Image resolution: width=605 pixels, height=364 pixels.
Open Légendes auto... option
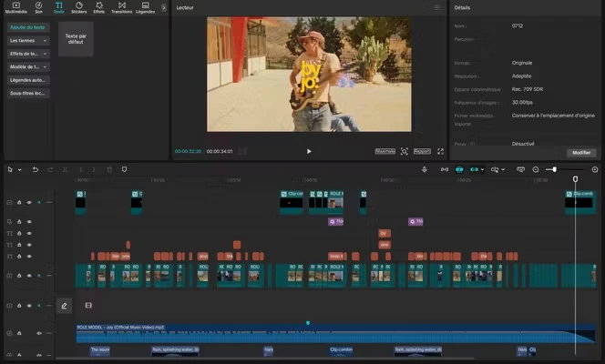(27, 80)
